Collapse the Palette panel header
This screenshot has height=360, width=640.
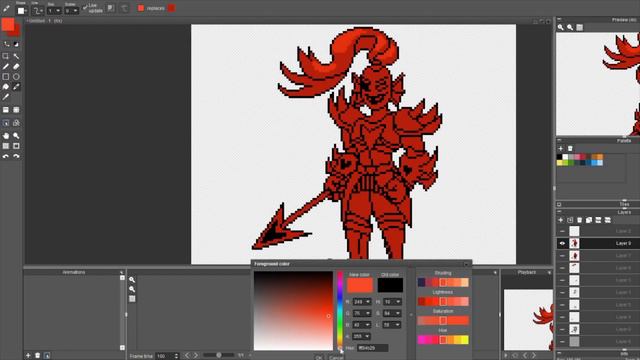[560, 140]
